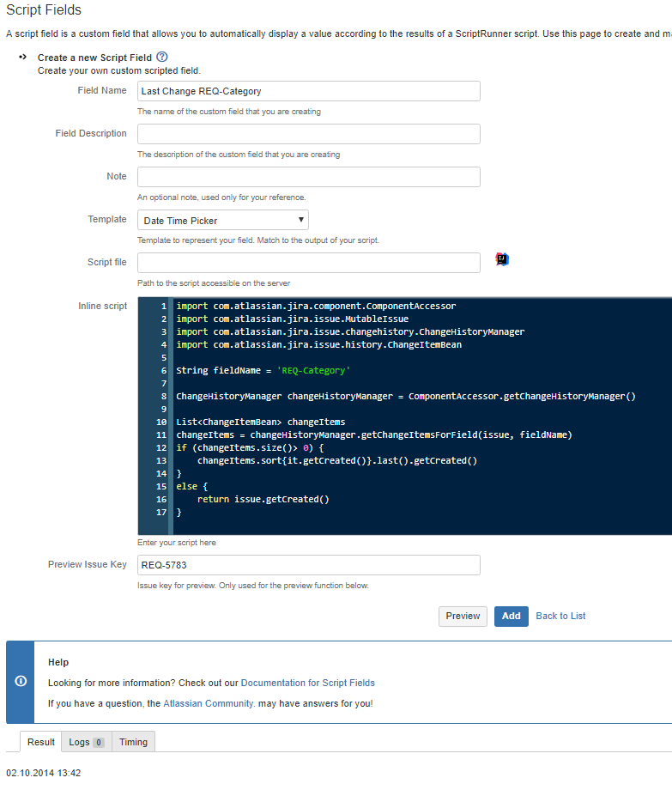Click the info icon in the Help panel

point(21,681)
